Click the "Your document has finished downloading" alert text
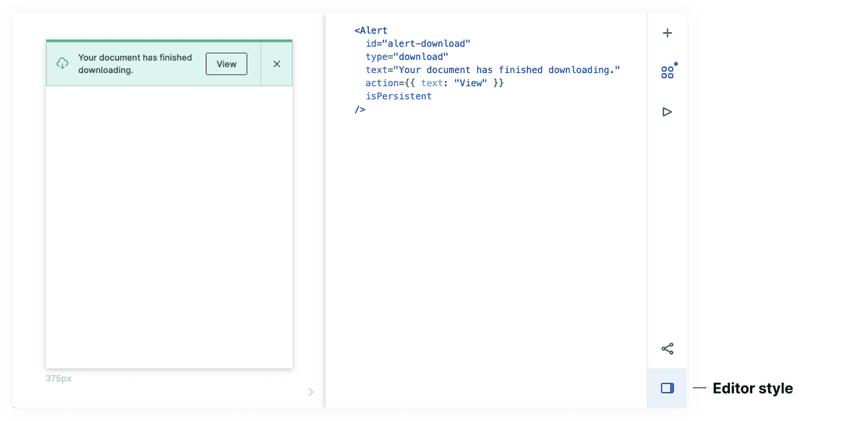Screen dimensions: 868x421 click(135, 64)
